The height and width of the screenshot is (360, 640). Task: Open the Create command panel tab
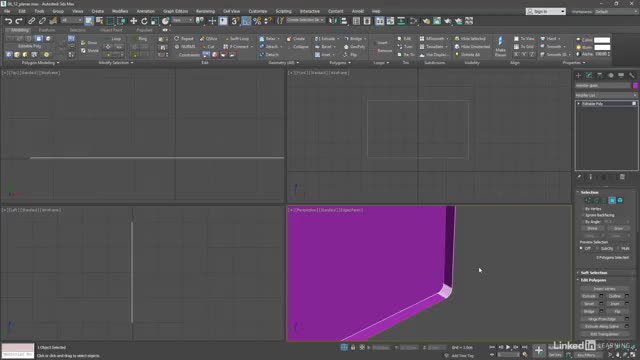tap(578, 75)
